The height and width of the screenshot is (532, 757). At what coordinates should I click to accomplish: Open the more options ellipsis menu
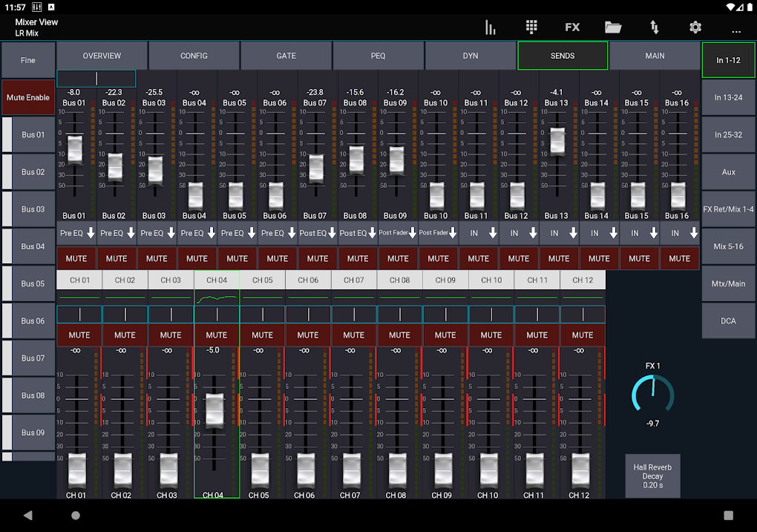[735, 30]
